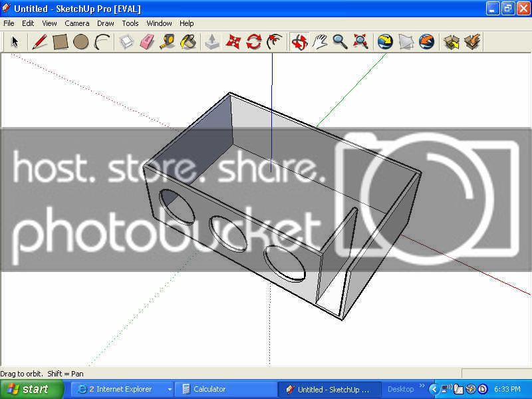Viewport: 532px width, 399px height.
Task: Open the Window menu
Action: click(159, 23)
